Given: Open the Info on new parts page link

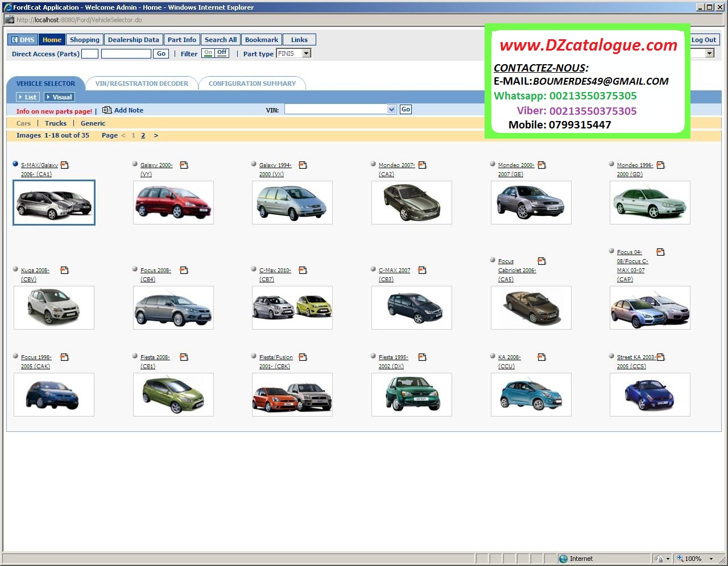Looking at the screenshot, I should pyautogui.click(x=54, y=111).
